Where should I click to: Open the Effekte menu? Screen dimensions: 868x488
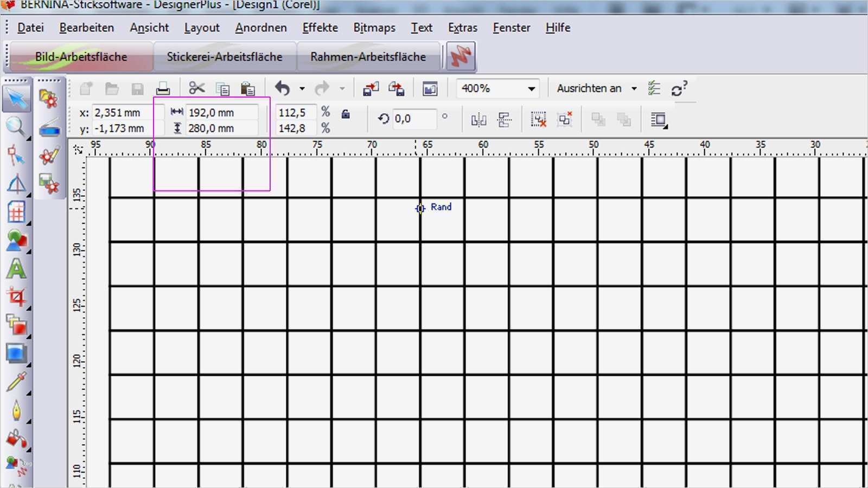320,28
